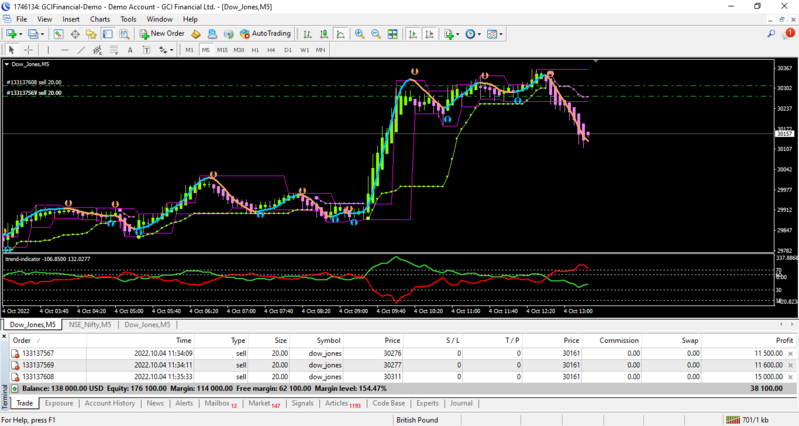Select the Crosshair cursor tool
The image size is (799, 426).
pos(28,49)
